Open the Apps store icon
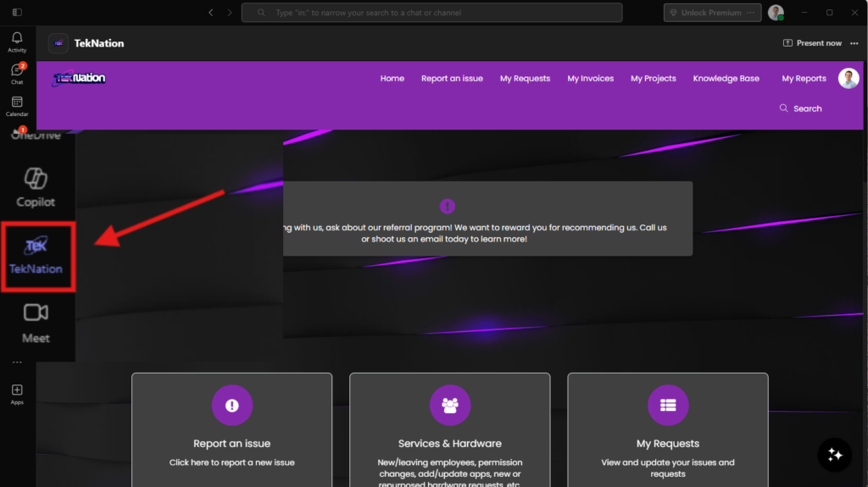The image size is (868, 487). pyautogui.click(x=17, y=395)
